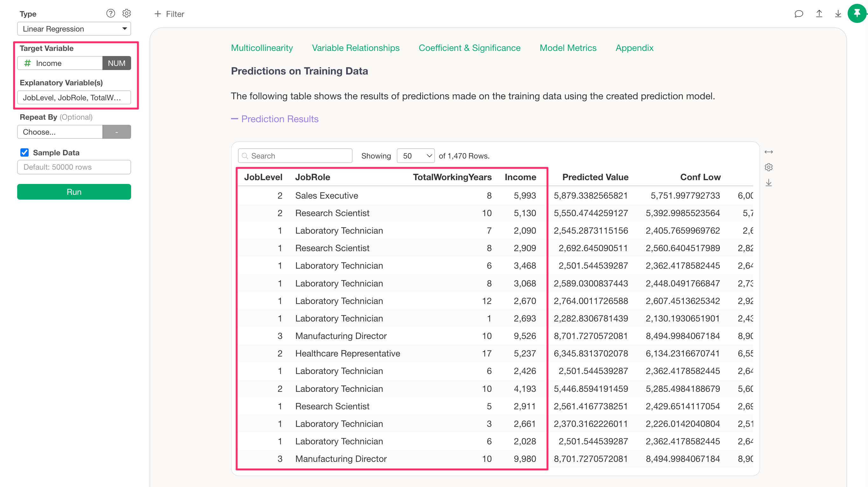The width and height of the screenshot is (868, 487).
Task: Click the green Run button
Action: [x=74, y=192]
